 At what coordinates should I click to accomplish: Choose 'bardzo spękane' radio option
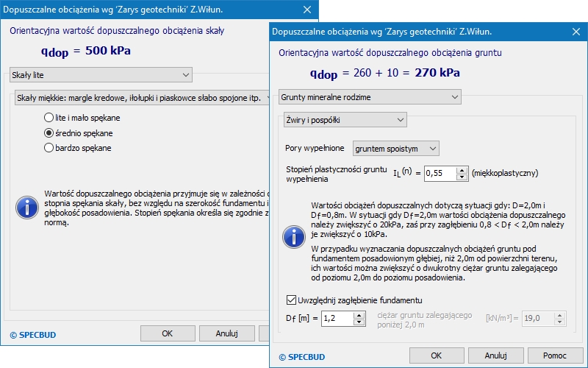click(49, 148)
